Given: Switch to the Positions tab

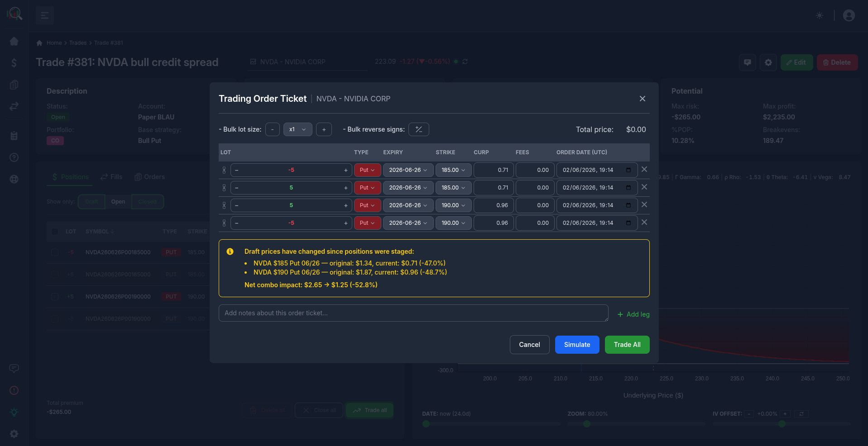Looking at the screenshot, I should 70,177.
